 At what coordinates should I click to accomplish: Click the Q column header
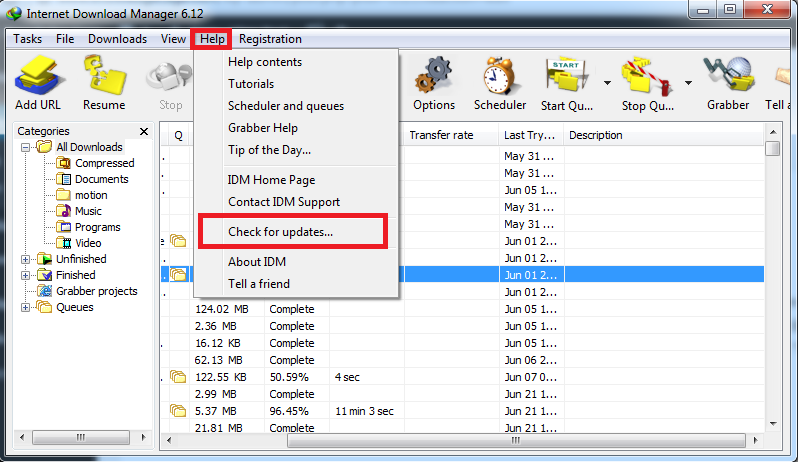coord(178,135)
